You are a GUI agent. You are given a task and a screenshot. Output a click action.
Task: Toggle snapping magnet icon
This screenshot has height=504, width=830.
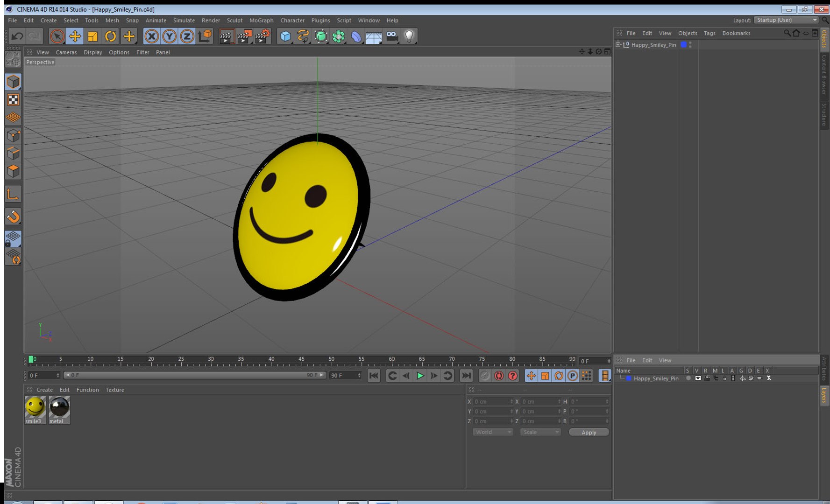click(13, 217)
